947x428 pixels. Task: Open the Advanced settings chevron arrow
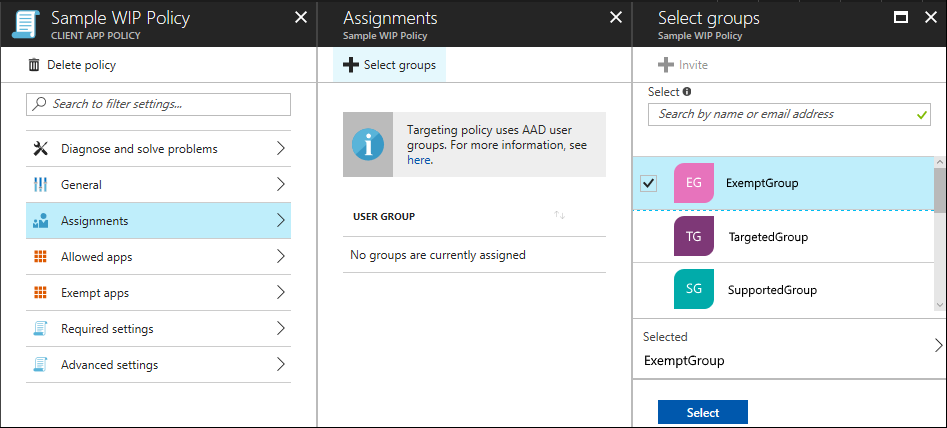[x=280, y=365]
